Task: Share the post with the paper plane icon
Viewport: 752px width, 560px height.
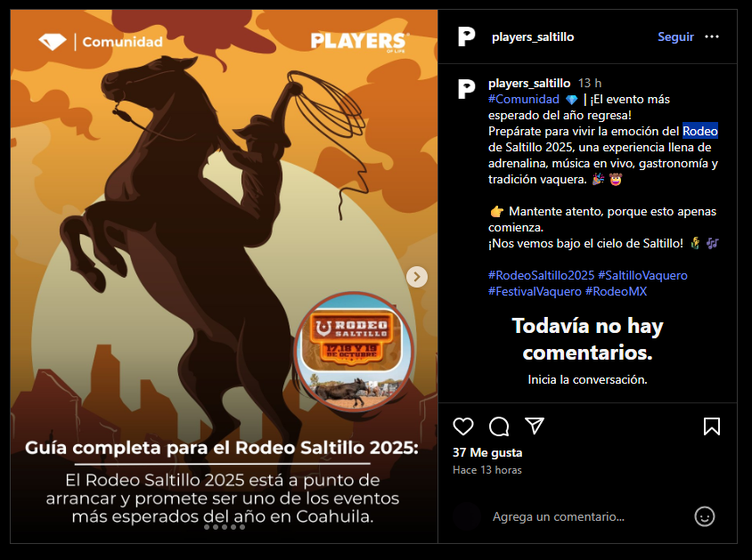Action: click(x=535, y=426)
